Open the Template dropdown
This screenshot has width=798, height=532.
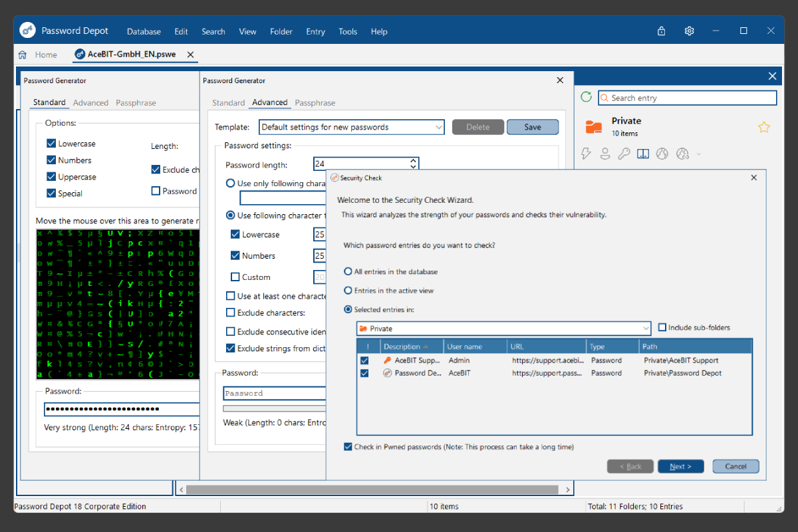click(x=351, y=127)
